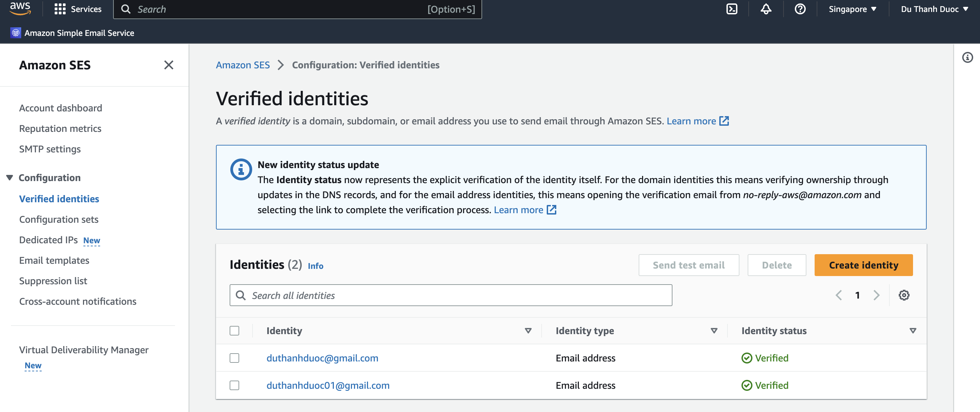980x412 pixels.
Task: Sort by Identity type column arrow
Action: pyautogui.click(x=714, y=331)
